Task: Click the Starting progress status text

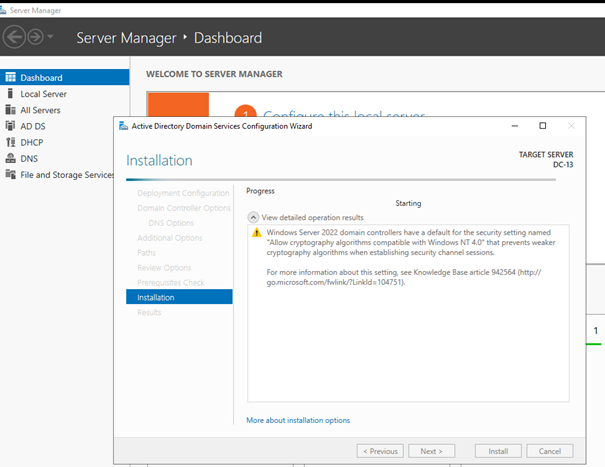Action: click(408, 203)
